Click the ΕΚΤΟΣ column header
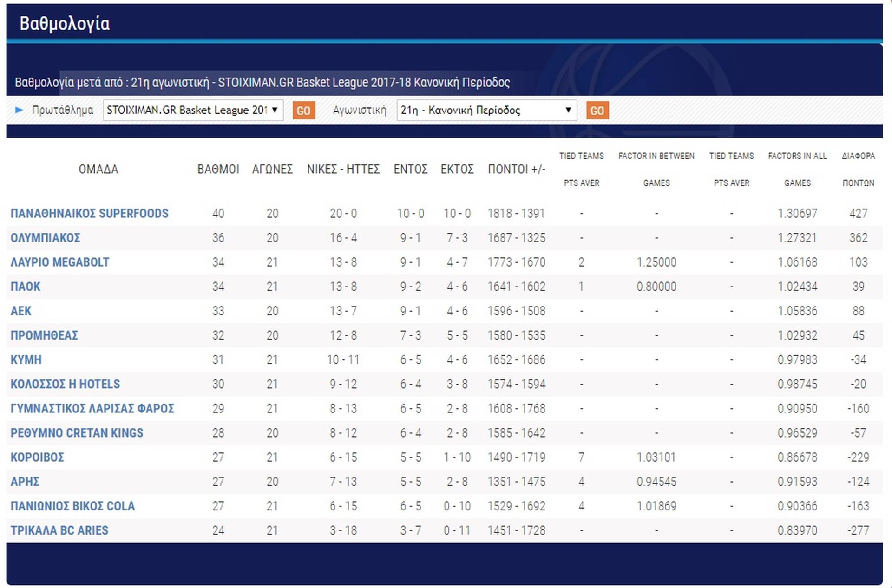Screen dimensions: 892x588 tap(457, 170)
